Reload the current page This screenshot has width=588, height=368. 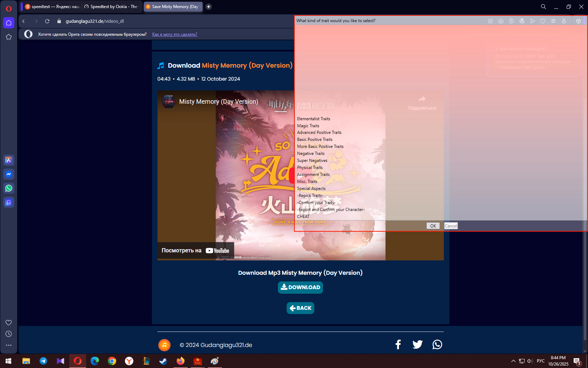47,21
